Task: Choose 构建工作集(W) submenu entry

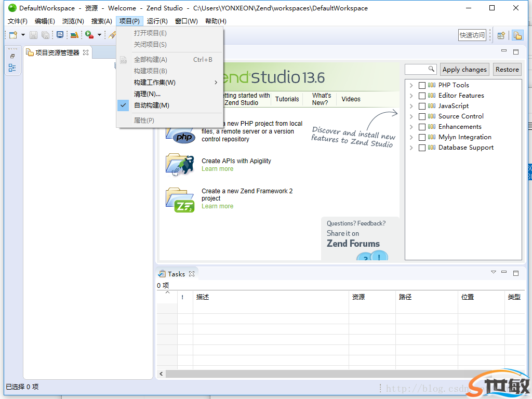Action: click(x=170, y=83)
